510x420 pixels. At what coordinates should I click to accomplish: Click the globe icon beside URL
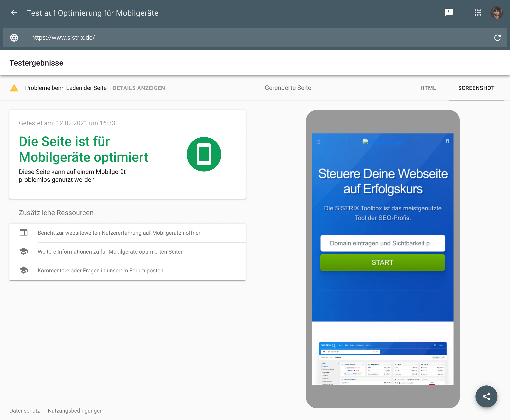(x=14, y=38)
